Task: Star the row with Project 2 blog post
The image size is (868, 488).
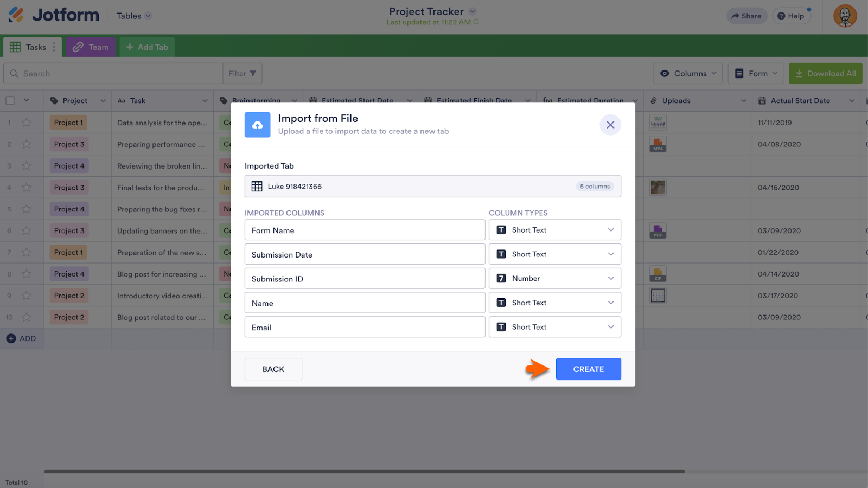Action: coord(27,317)
